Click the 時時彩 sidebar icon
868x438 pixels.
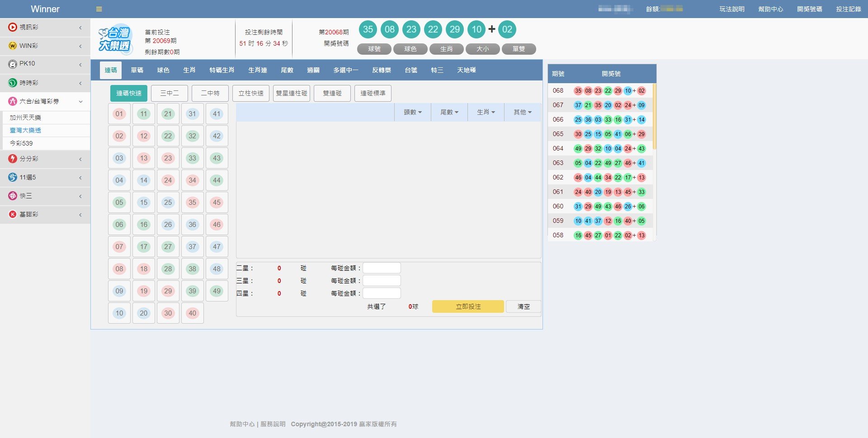13,83
